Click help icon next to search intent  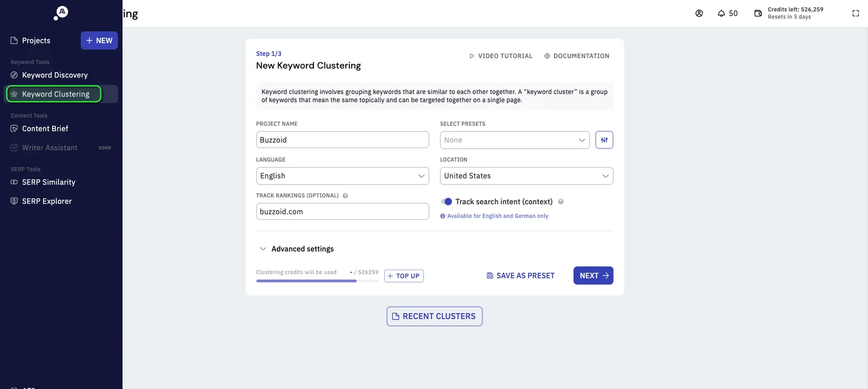561,202
